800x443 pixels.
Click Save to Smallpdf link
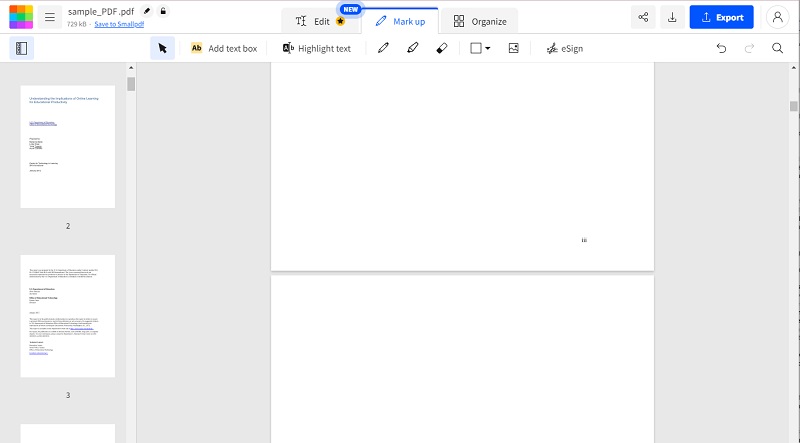coord(119,24)
